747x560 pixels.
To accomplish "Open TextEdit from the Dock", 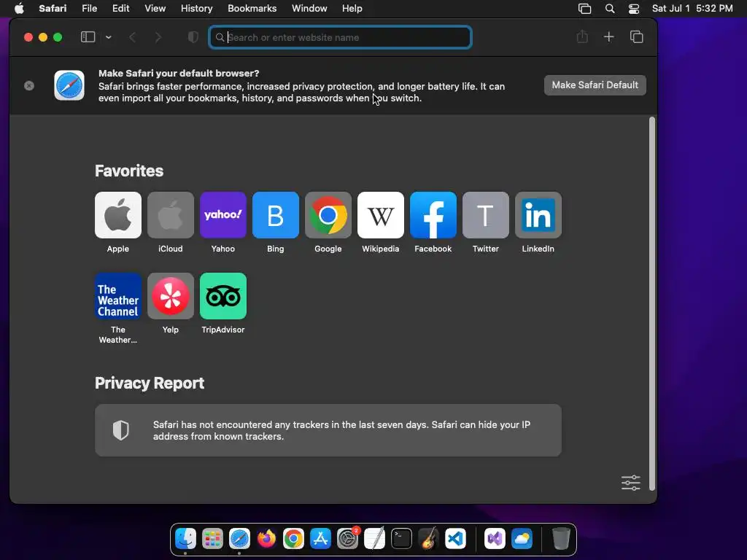I will pos(374,539).
